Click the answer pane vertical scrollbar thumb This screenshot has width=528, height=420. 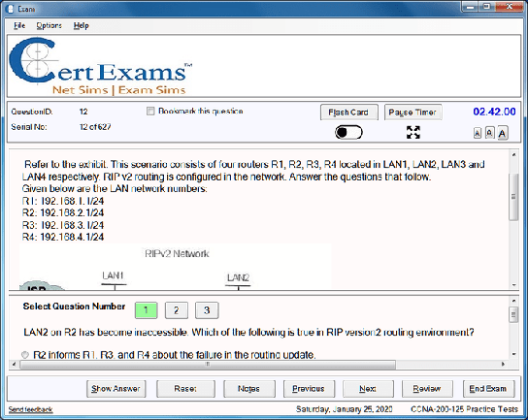[513, 314]
